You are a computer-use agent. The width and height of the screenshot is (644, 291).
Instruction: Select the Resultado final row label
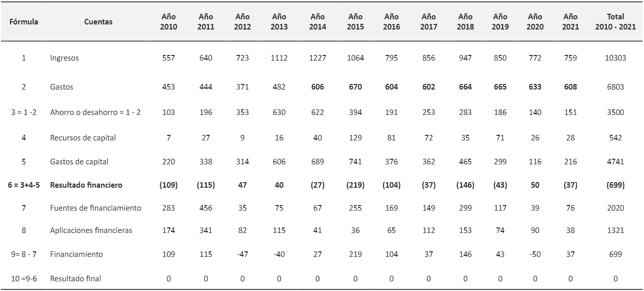[x=75, y=279]
